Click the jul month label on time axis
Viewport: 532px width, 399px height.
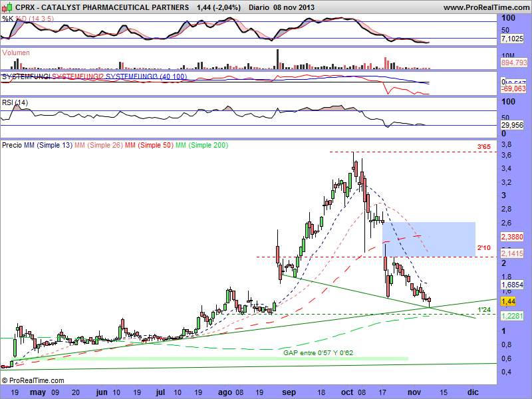click(160, 392)
